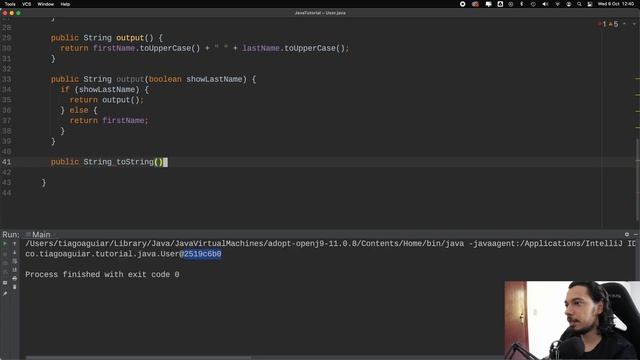640x360 pixels.
Task: Click the java executable path line in console
Action: [x=331, y=244]
